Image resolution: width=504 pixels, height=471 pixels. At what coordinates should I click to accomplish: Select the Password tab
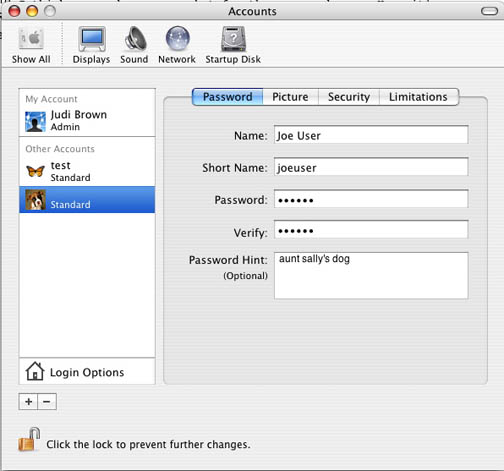coord(228,97)
